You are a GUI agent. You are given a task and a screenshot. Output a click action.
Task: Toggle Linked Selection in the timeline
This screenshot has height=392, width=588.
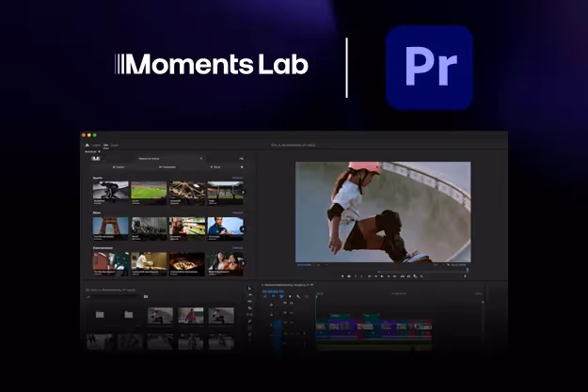pos(281,296)
